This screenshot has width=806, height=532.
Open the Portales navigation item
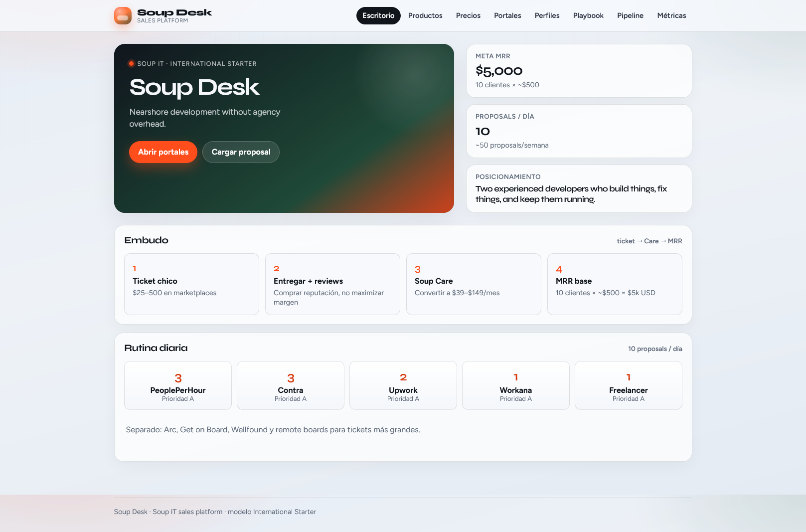coord(507,15)
